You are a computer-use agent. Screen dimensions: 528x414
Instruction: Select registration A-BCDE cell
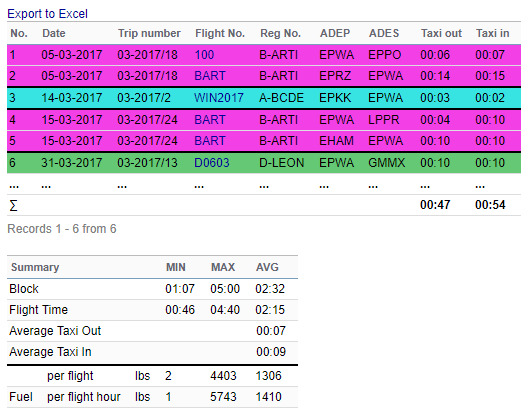[282, 98]
